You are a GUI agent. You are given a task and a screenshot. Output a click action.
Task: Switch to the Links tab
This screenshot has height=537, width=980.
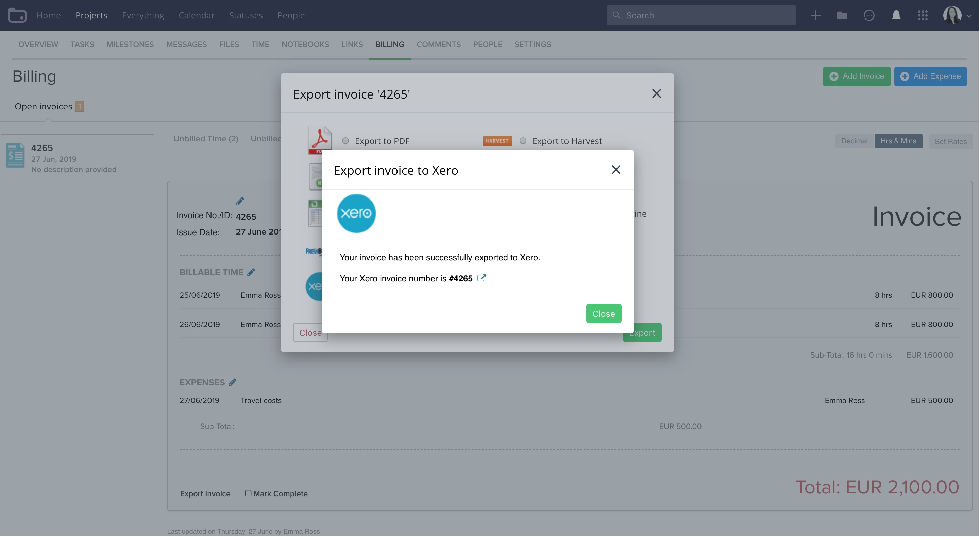pos(352,44)
